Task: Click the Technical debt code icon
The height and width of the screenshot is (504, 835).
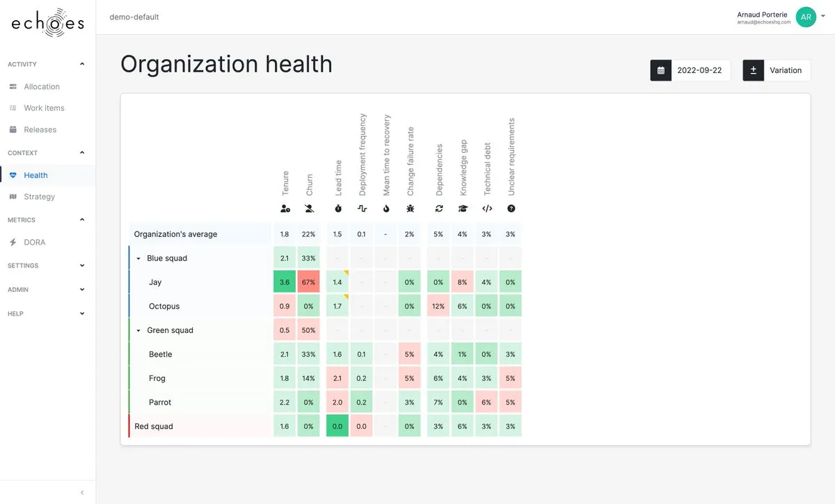Action: pos(487,209)
